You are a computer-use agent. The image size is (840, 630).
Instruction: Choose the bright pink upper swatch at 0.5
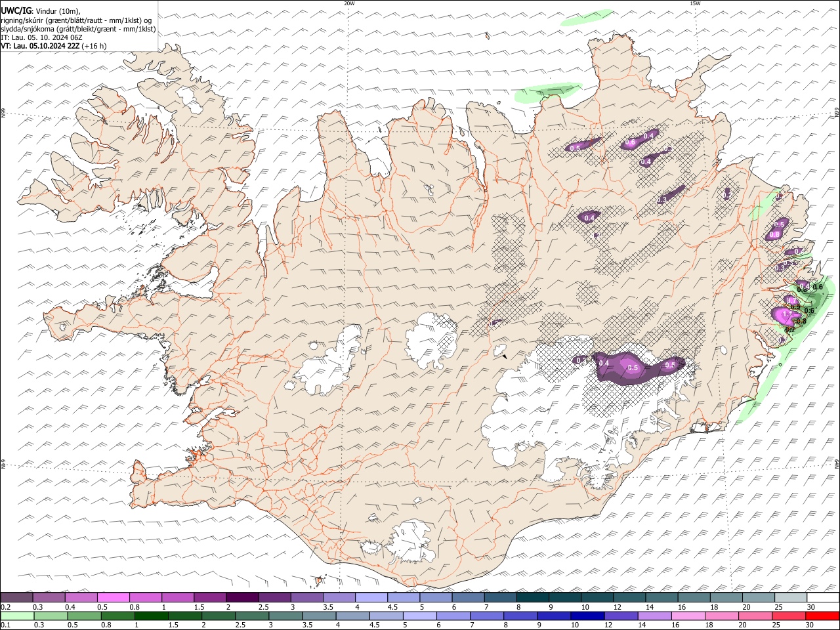coord(114,598)
